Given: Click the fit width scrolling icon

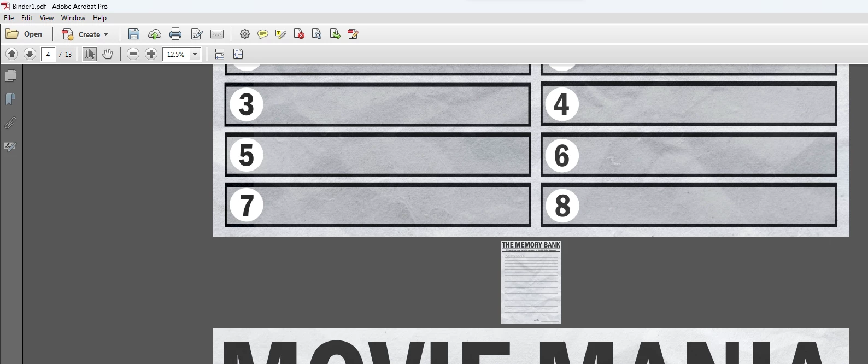Looking at the screenshot, I should pyautogui.click(x=220, y=54).
